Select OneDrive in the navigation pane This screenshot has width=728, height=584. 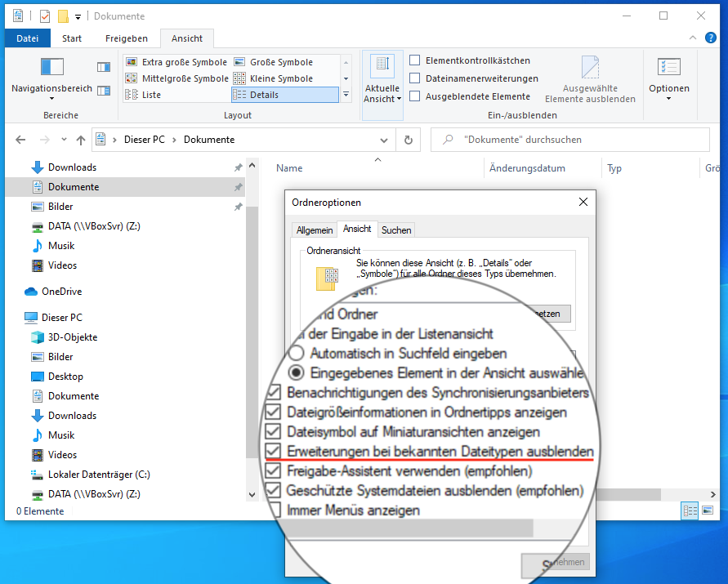[61, 292]
